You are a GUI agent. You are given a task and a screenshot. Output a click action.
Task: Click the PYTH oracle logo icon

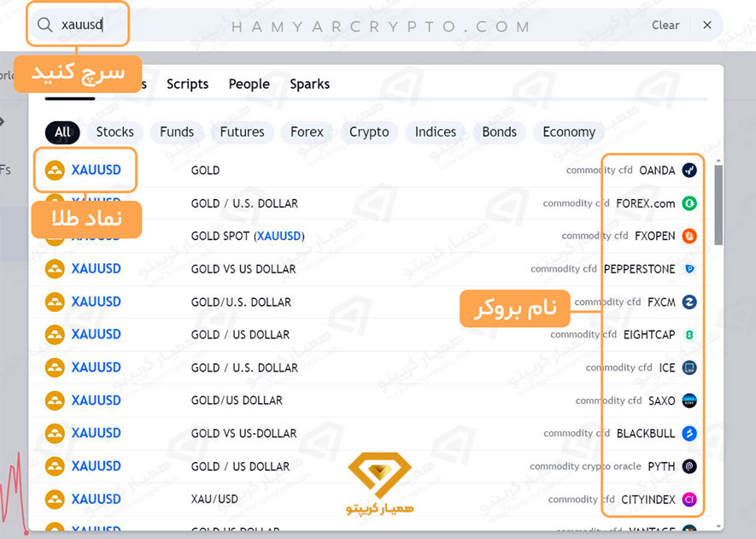689,466
